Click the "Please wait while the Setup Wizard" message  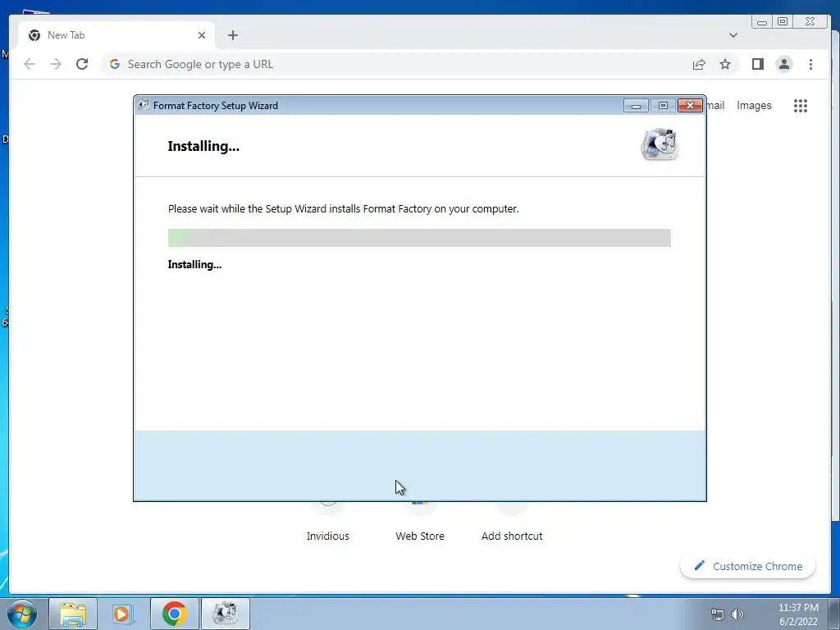tap(344, 209)
